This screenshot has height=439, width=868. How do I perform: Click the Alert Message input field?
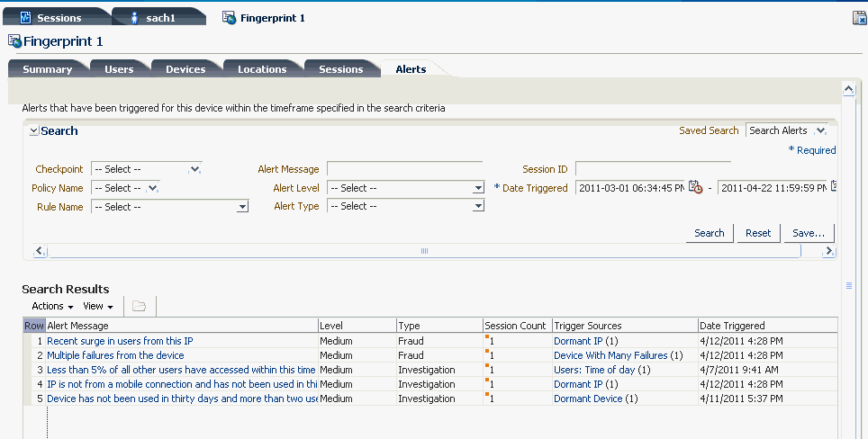click(x=404, y=168)
